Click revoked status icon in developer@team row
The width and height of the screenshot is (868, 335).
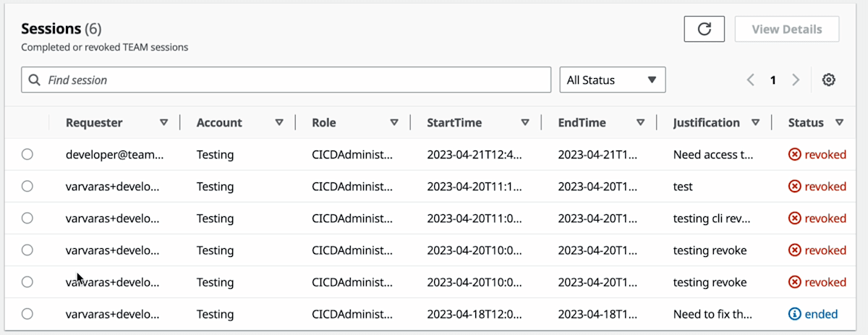pyautogui.click(x=795, y=154)
